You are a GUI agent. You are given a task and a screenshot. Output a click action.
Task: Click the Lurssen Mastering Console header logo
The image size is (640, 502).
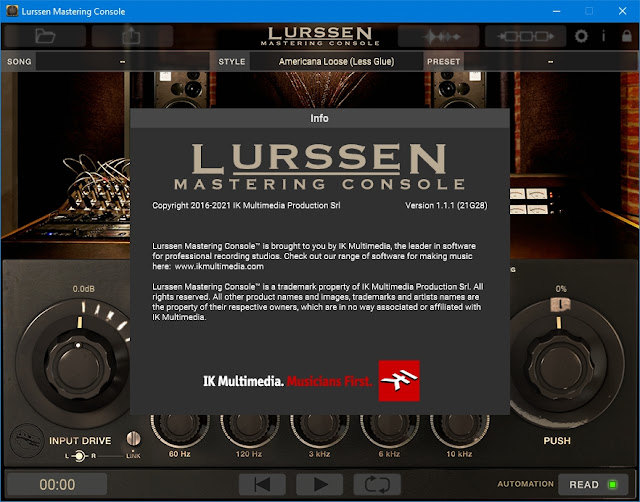(x=320, y=36)
